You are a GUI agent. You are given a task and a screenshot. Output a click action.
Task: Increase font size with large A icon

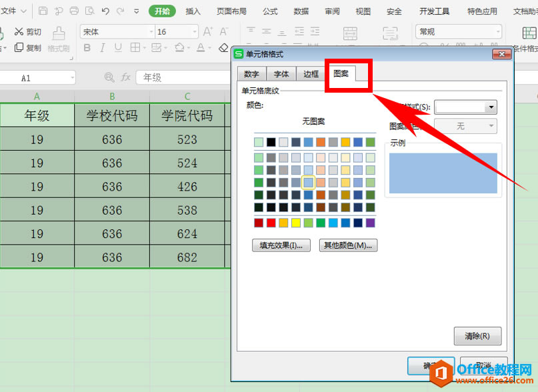coord(208,31)
